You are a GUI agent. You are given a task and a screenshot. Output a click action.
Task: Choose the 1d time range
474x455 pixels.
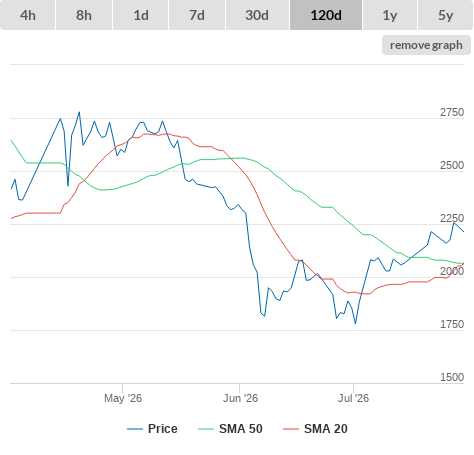[141, 15]
